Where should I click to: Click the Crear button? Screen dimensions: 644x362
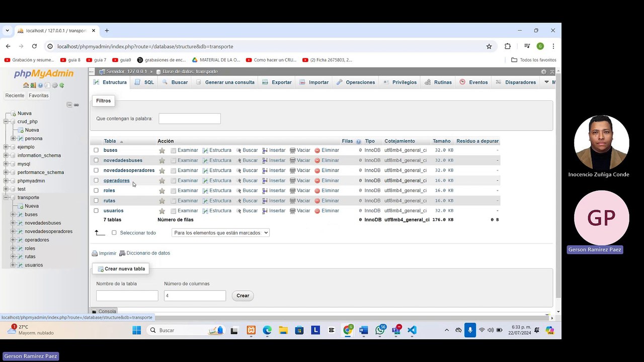point(243,296)
